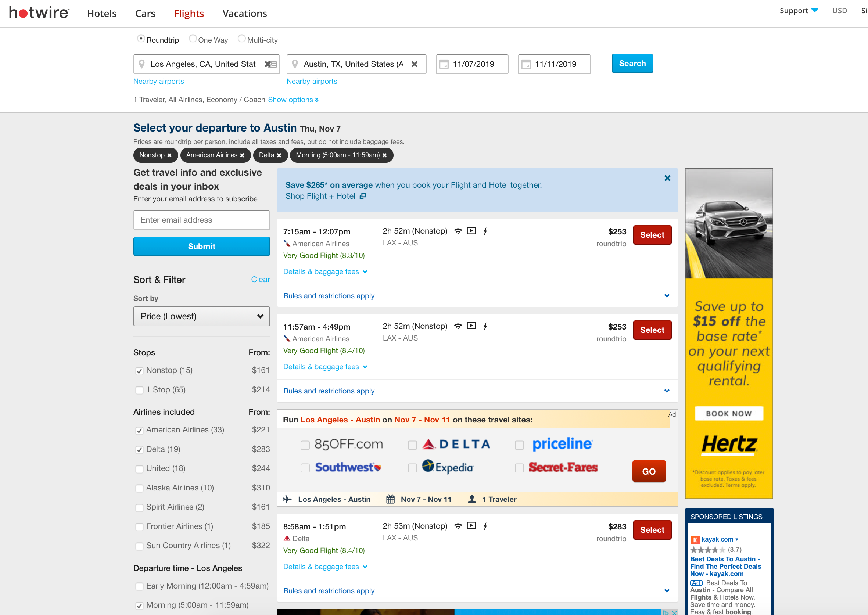Expand Rules and restrictions on second flight
The width and height of the screenshot is (868, 615).
tap(477, 391)
